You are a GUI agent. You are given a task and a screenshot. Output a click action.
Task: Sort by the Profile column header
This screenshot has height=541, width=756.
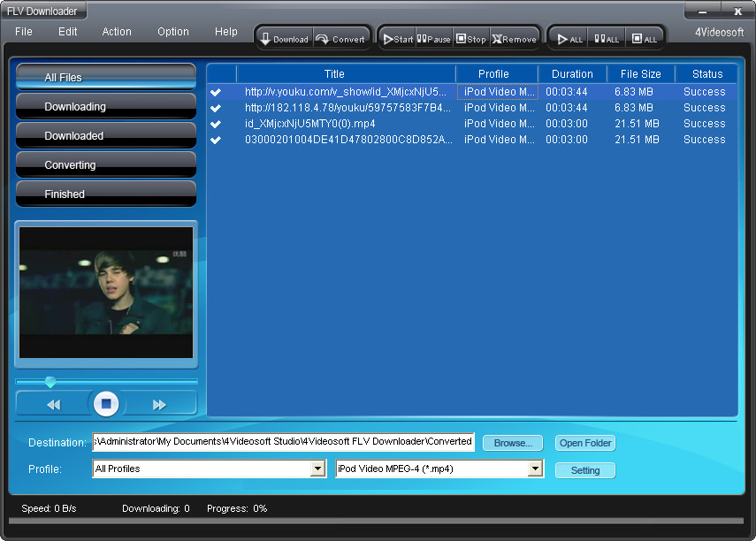[x=497, y=74]
